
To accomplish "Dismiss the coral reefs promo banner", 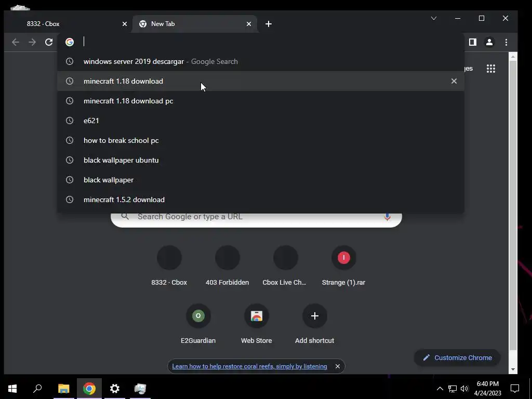I will click(338, 366).
